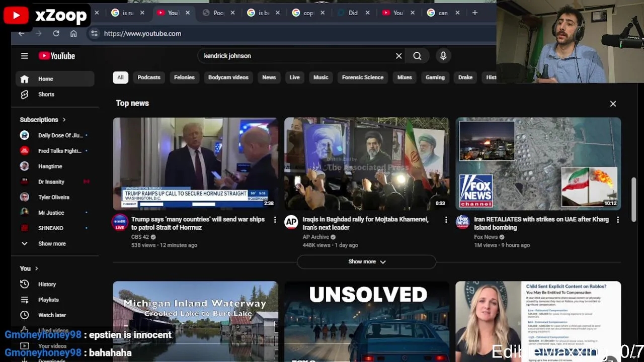Open options menu for Iran RETALIATES video

(x=618, y=220)
